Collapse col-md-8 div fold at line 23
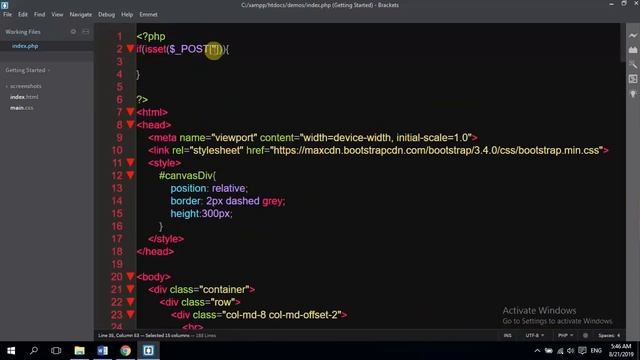The image size is (640, 360). coord(130,314)
